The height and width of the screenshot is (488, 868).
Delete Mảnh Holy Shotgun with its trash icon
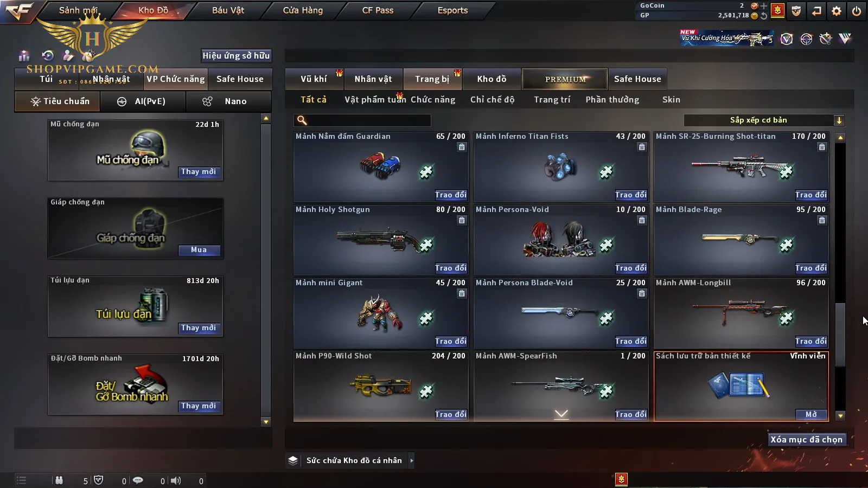(462, 220)
